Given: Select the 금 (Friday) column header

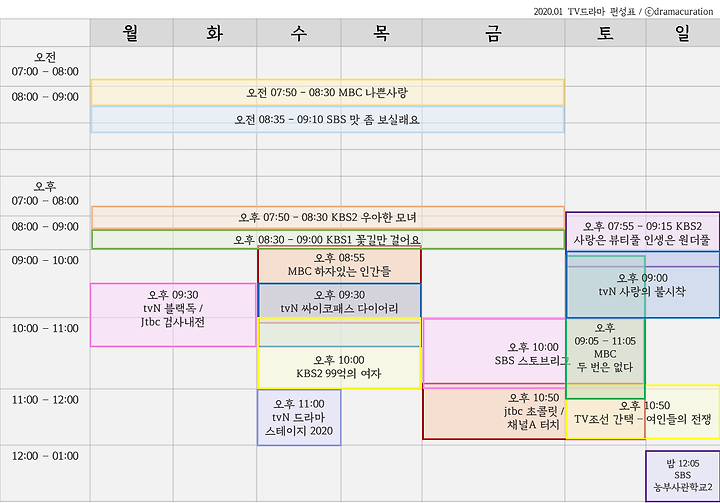Looking at the screenshot, I should point(493,33).
